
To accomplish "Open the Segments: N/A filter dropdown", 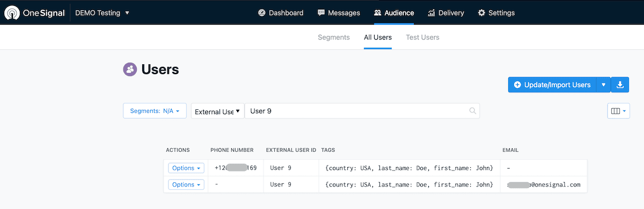I will (155, 111).
